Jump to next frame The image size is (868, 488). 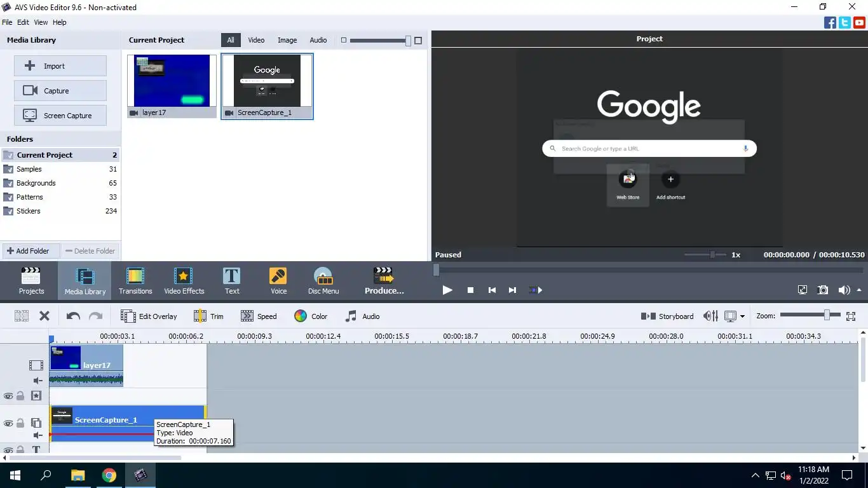(x=512, y=290)
